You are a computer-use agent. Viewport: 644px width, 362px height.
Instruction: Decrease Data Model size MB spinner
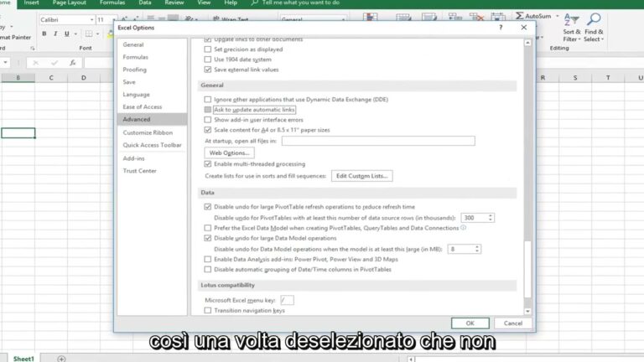[477, 251]
